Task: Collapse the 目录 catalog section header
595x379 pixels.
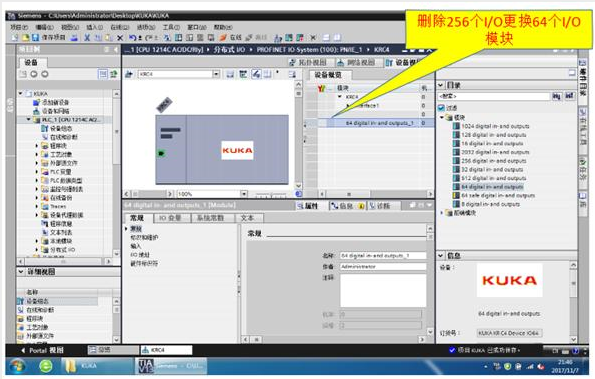Action: (441, 85)
